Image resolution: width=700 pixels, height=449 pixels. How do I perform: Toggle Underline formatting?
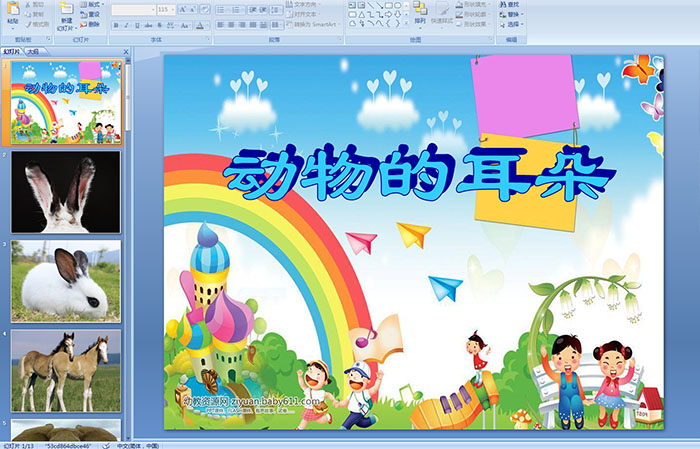click(137, 25)
